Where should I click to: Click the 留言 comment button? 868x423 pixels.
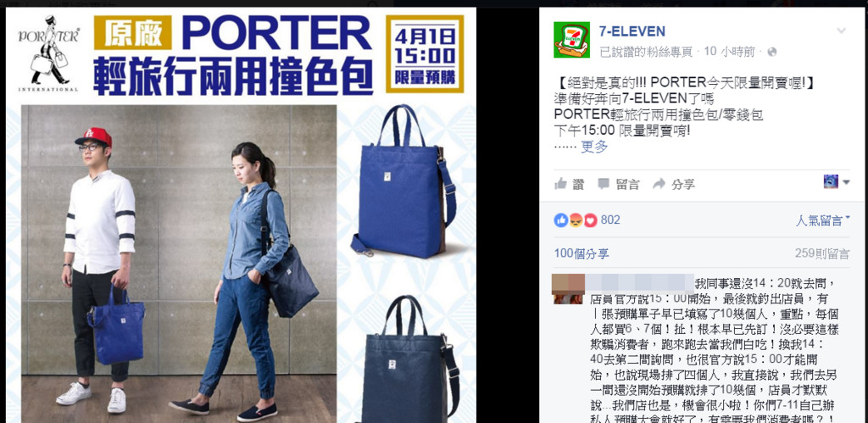619,184
